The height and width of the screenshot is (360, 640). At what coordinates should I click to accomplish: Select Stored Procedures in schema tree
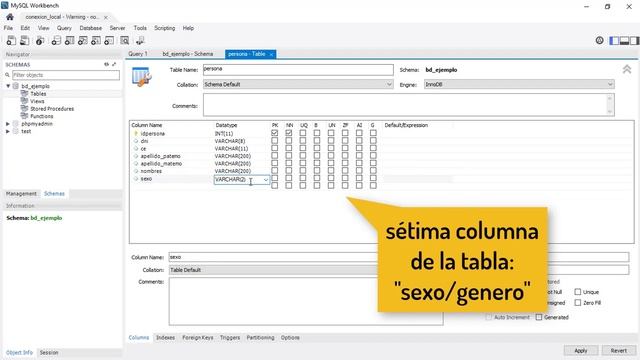(52, 109)
